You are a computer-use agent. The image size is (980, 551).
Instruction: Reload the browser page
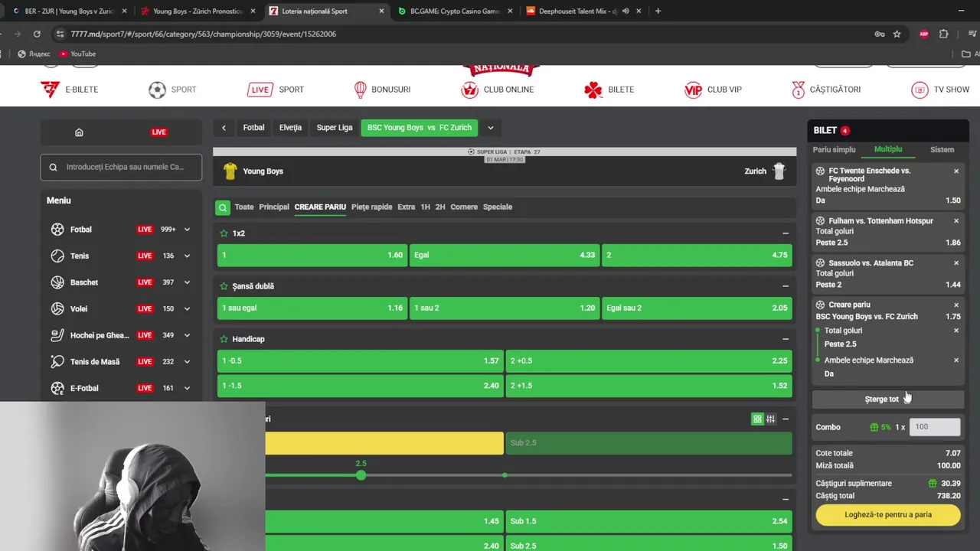point(37,34)
